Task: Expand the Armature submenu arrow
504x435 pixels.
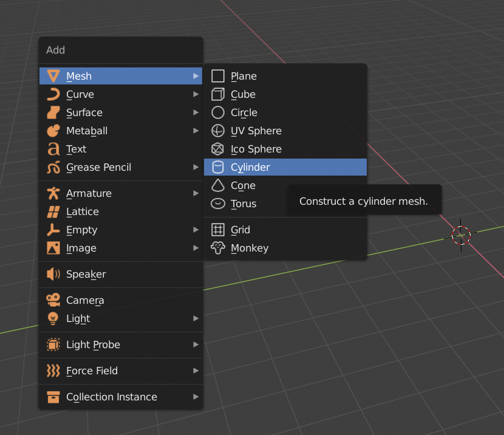Action: (x=196, y=193)
